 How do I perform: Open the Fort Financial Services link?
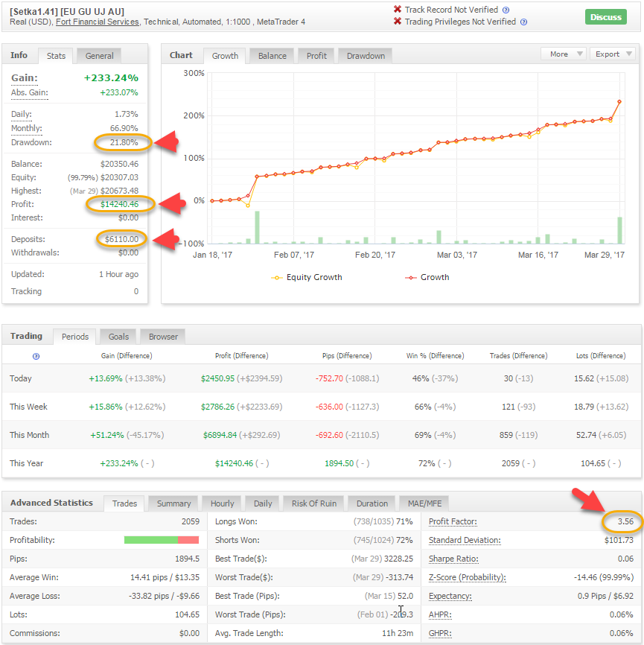click(x=98, y=22)
